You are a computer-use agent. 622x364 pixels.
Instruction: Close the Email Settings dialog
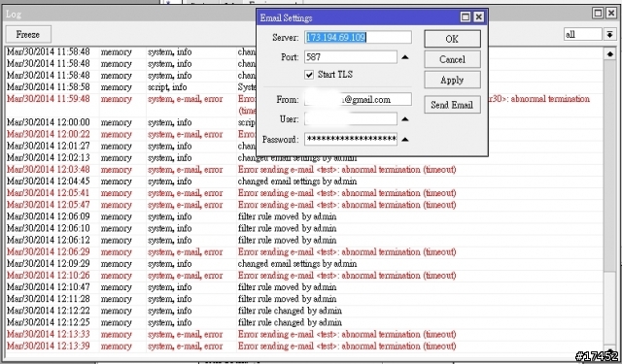479,17
